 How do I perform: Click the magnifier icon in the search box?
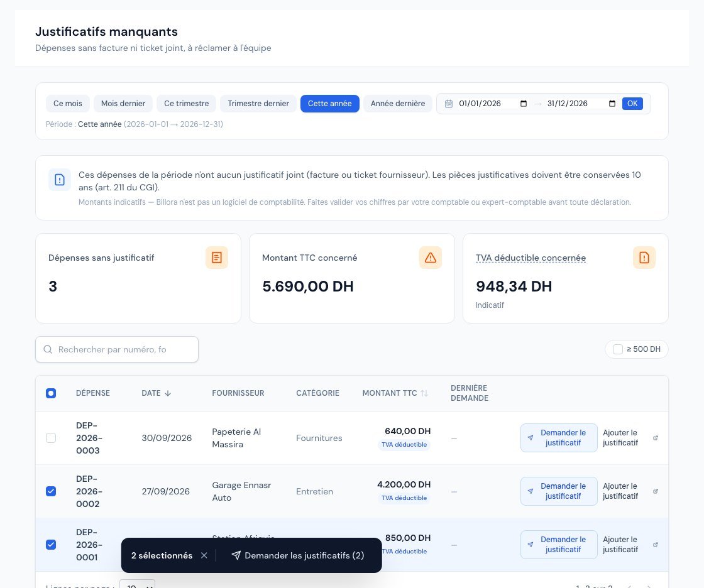(x=48, y=349)
